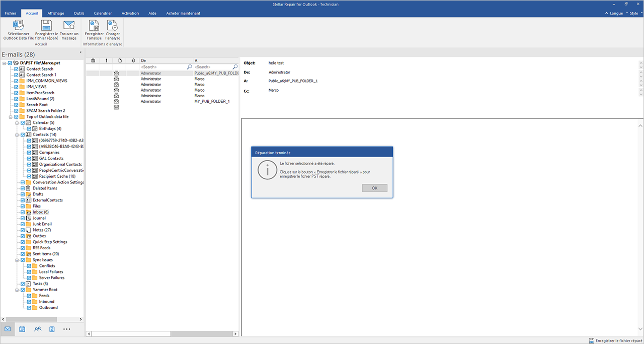Open contacts view in bottom navigation
This screenshot has height=344, width=644.
coord(38,329)
